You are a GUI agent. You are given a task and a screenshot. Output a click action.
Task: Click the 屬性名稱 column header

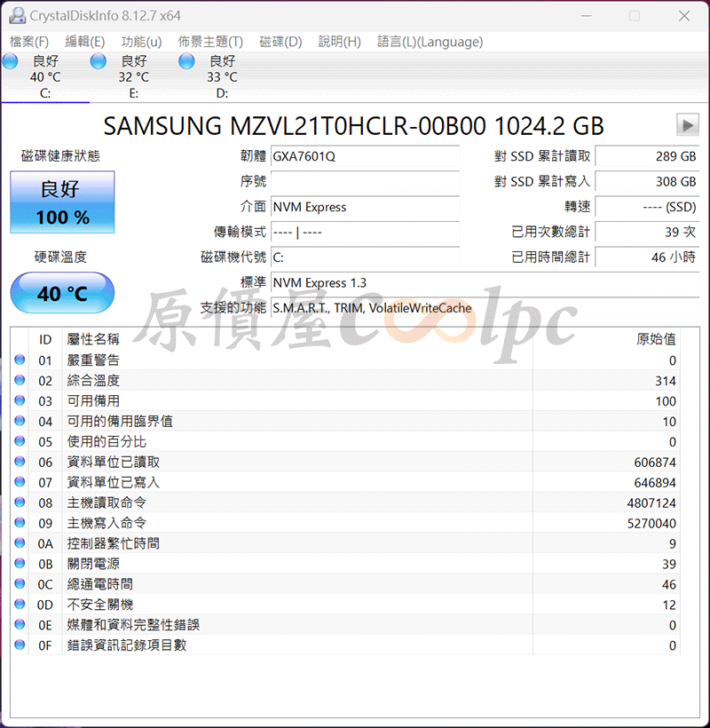[93, 339]
